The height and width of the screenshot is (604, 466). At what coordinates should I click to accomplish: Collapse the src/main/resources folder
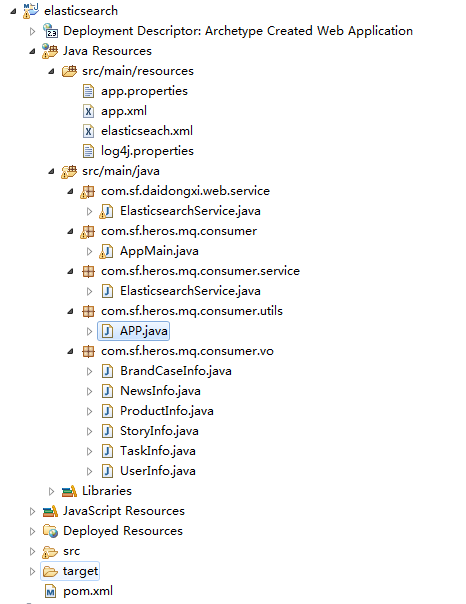(x=51, y=71)
